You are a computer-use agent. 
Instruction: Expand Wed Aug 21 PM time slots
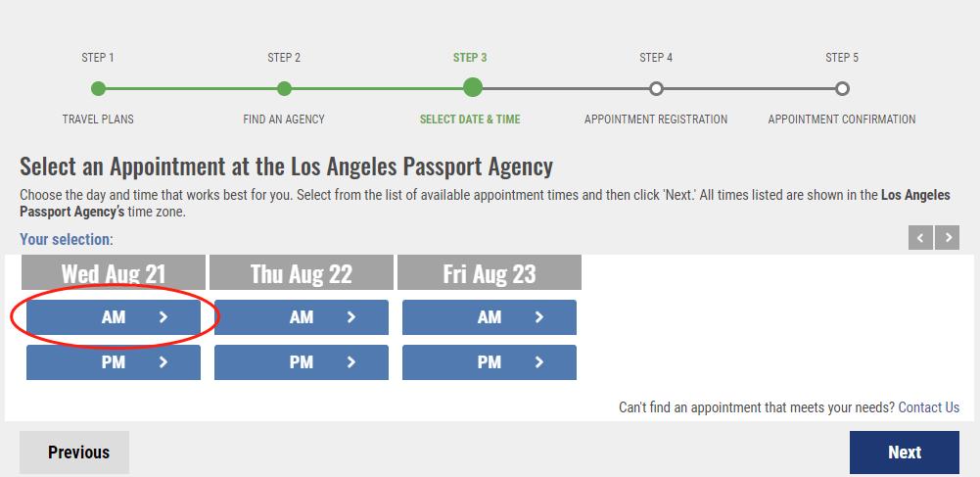[114, 362]
